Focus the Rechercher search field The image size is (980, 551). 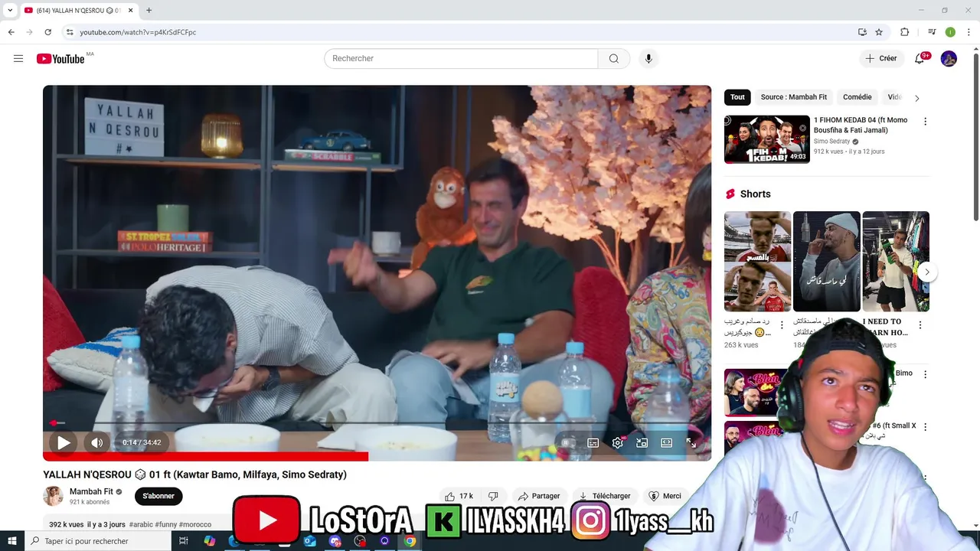461,59
